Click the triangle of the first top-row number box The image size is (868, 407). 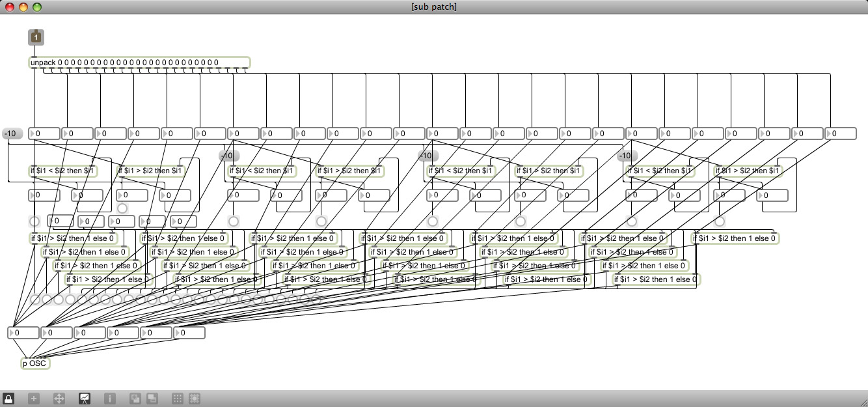tap(33, 133)
